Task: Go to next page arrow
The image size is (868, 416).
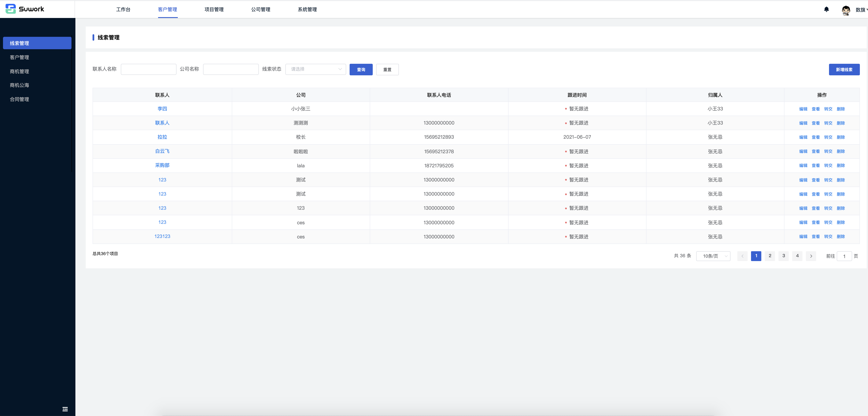Action: coord(811,256)
